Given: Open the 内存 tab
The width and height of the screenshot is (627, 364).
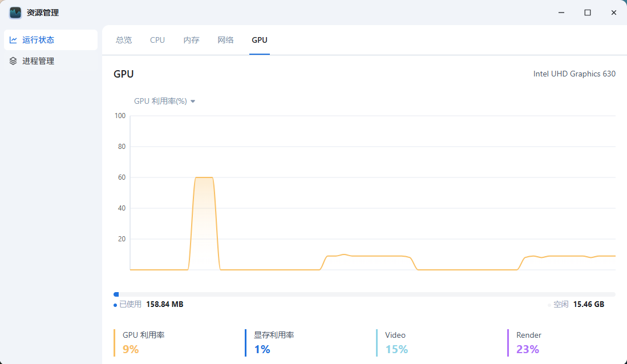Looking at the screenshot, I should pos(191,40).
